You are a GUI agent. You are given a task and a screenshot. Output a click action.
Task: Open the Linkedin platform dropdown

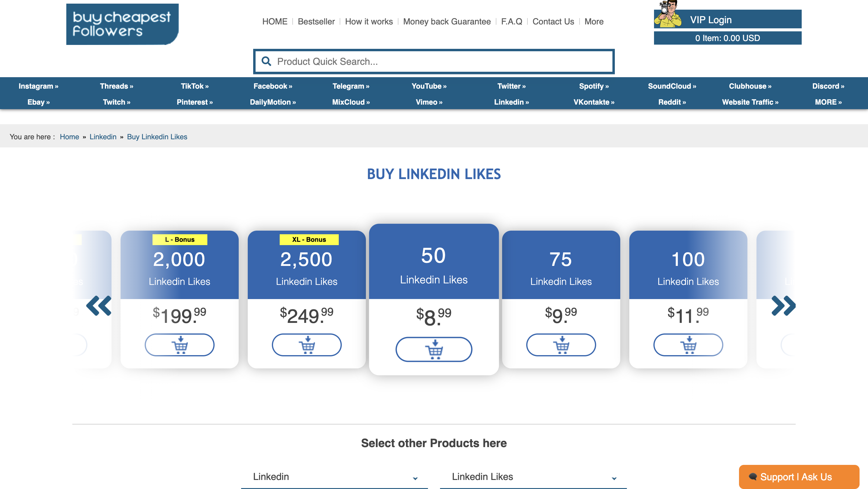[334, 477]
